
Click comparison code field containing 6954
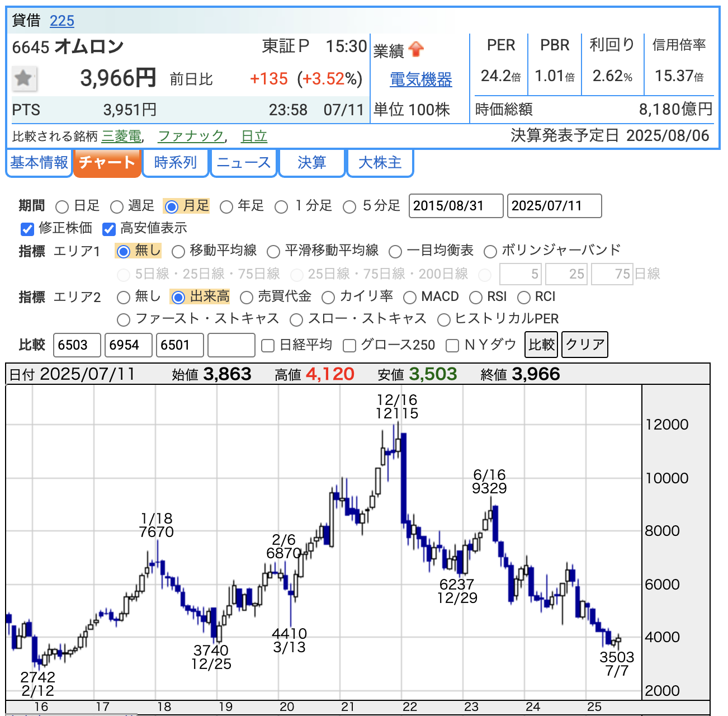pyautogui.click(x=129, y=345)
